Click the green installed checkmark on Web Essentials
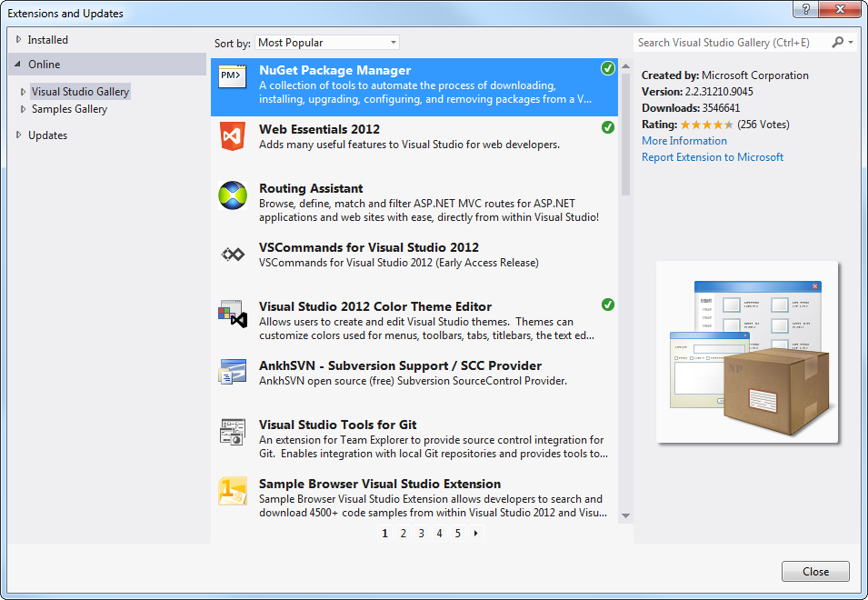Viewport: 868px width, 600px height. [x=608, y=127]
